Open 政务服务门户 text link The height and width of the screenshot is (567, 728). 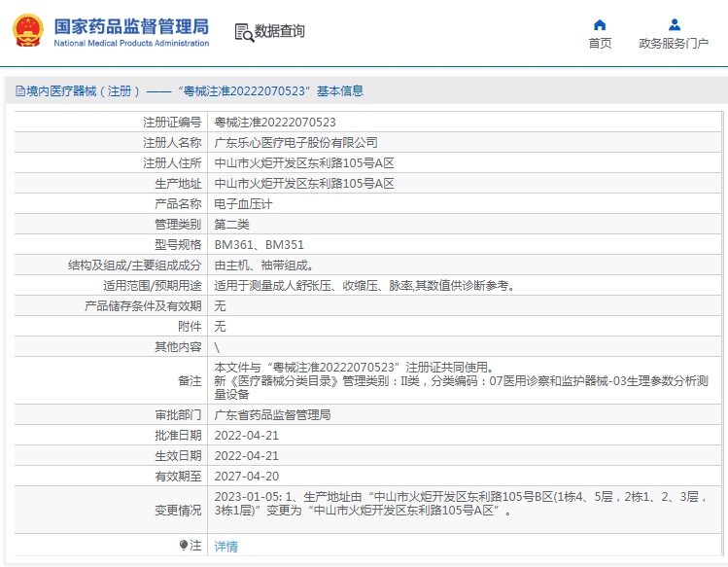coord(674,43)
